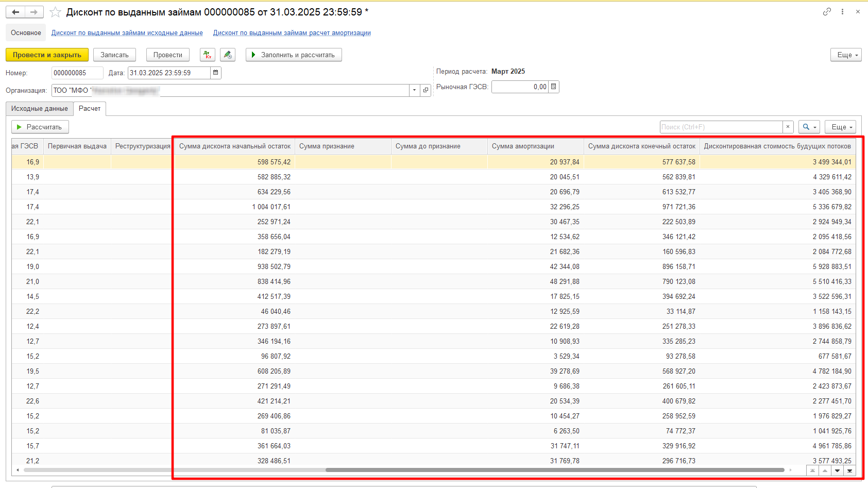Click the Провести button
The height and width of the screenshot is (488, 868).
pos(168,55)
